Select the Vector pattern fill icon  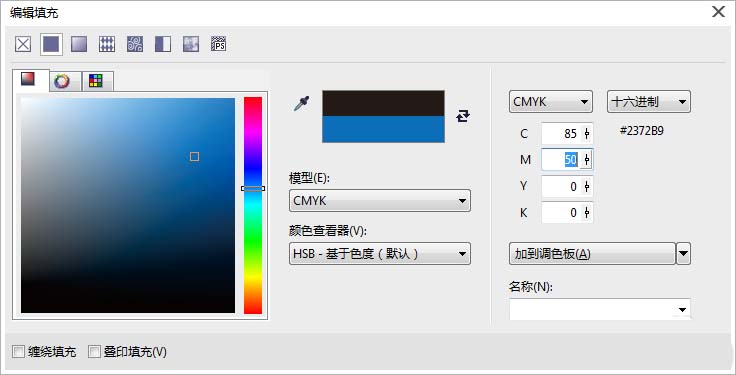(107, 45)
